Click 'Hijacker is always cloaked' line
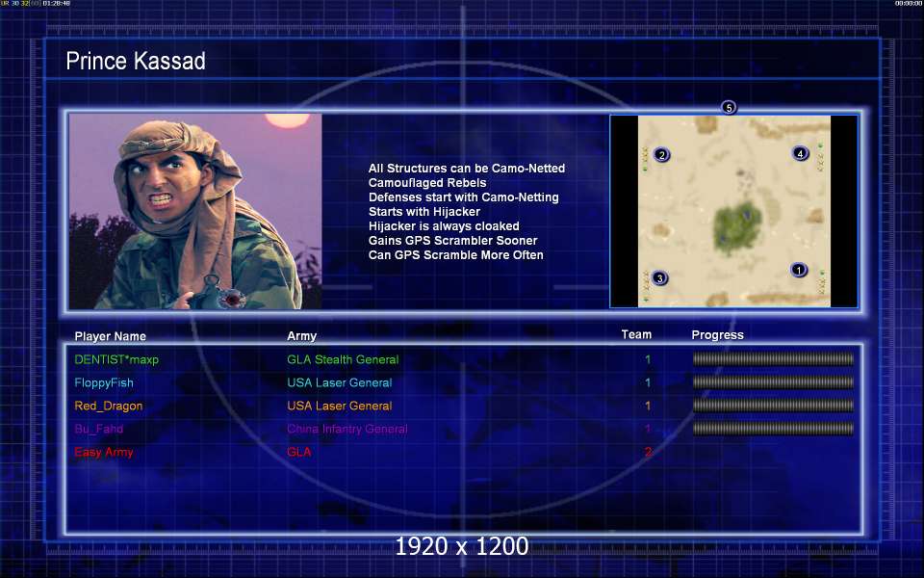This screenshot has height=578, width=924. pos(444,225)
